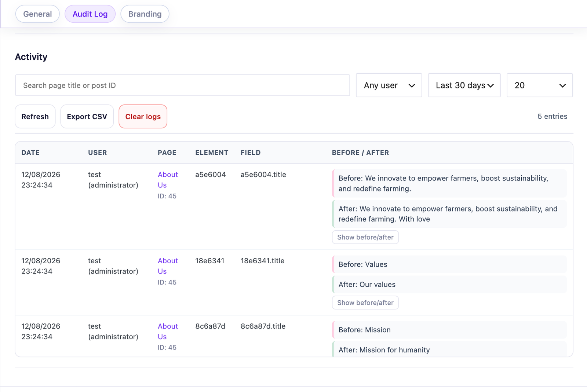
Task: Select the 'With love' After text box
Action: click(449, 214)
